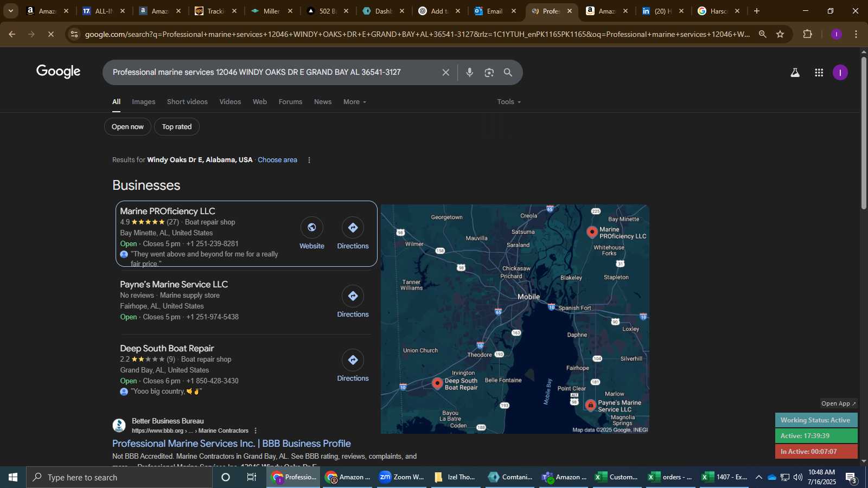Image resolution: width=868 pixels, height=488 pixels.
Task: Open a new browser tab
Action: click(757, 11)
